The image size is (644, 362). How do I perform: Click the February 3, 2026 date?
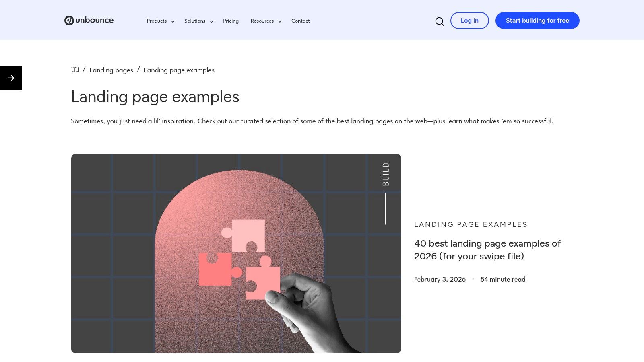click(x=440, y=279)
